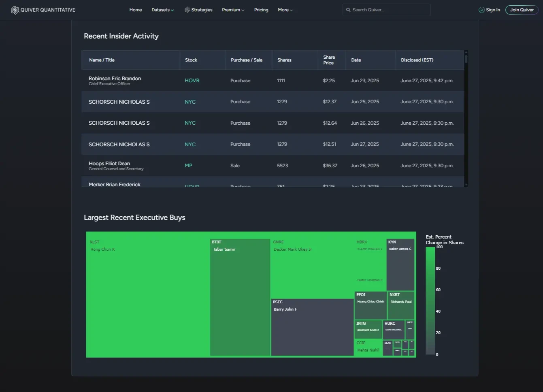The width and height of the screenshot is (543, 392).
Task: Click the Strategies chess-piece icon
Action: 187,10
